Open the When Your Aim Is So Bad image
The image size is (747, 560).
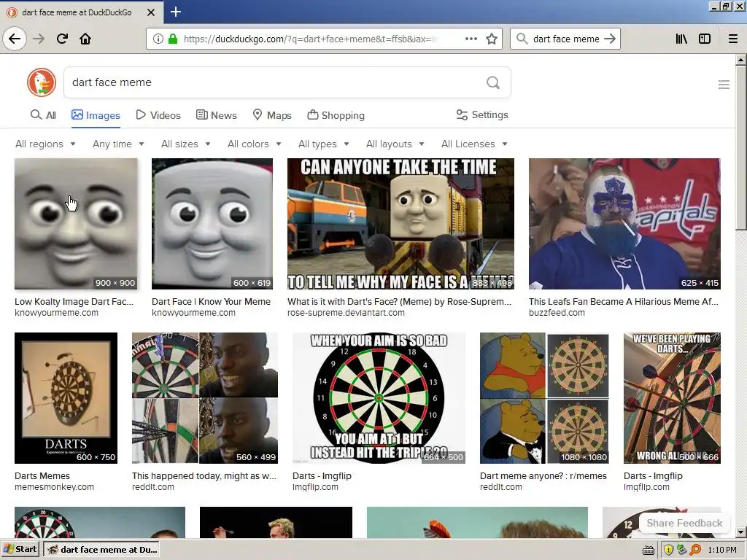coord(379,398)
